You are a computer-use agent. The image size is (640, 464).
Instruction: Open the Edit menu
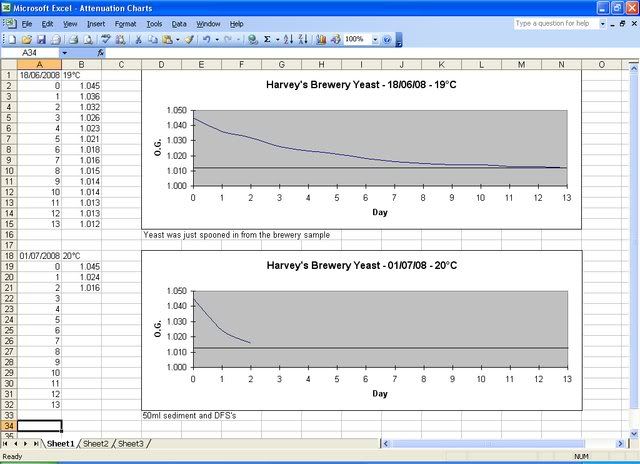coord(47,24)
